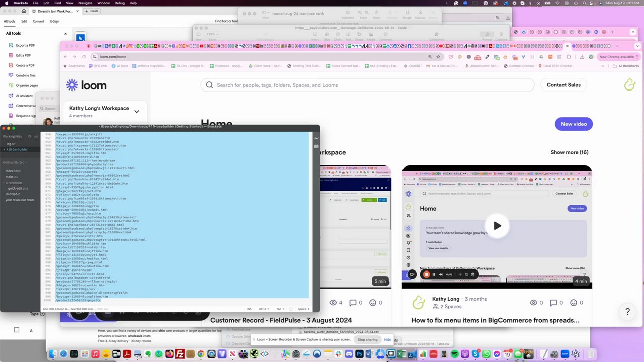Click the Contact Sales button
Image resolution: width=644 pixels, height=362 pixels.
[x=563, y=85]
